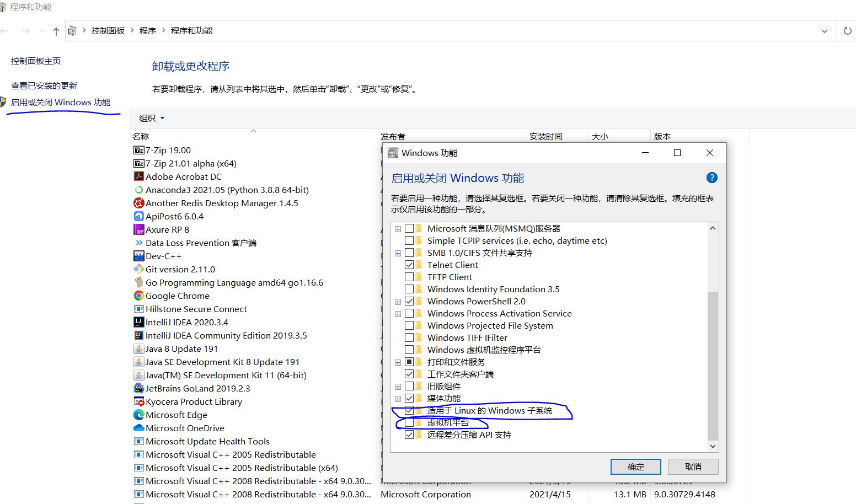The image size is (856, 504).
Task: Open address bar history dropdown
Action: (824, 31)
